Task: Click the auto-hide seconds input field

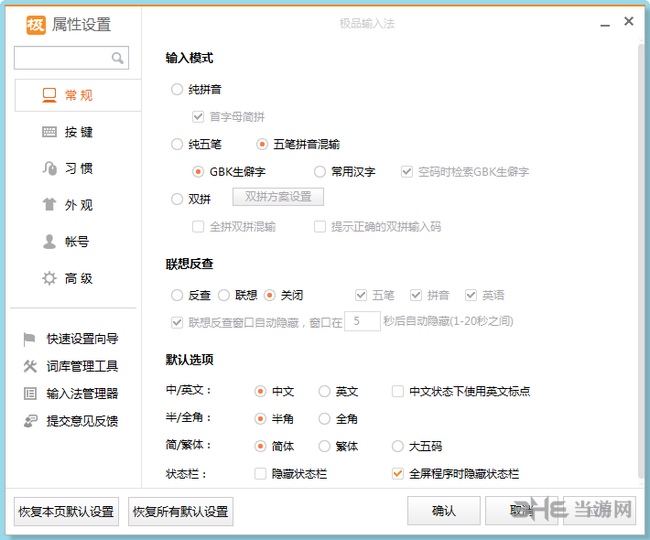Action: [x=362, y=321]
